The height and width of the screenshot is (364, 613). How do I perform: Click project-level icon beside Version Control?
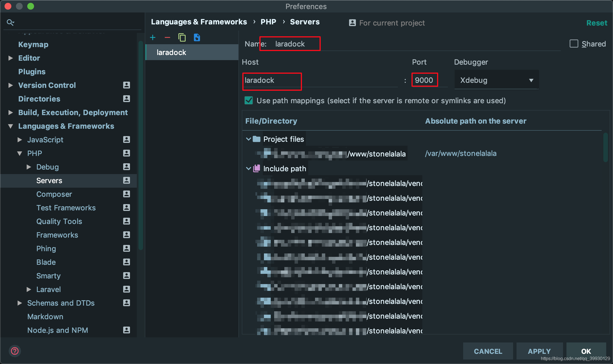click(x=127, y=85)
